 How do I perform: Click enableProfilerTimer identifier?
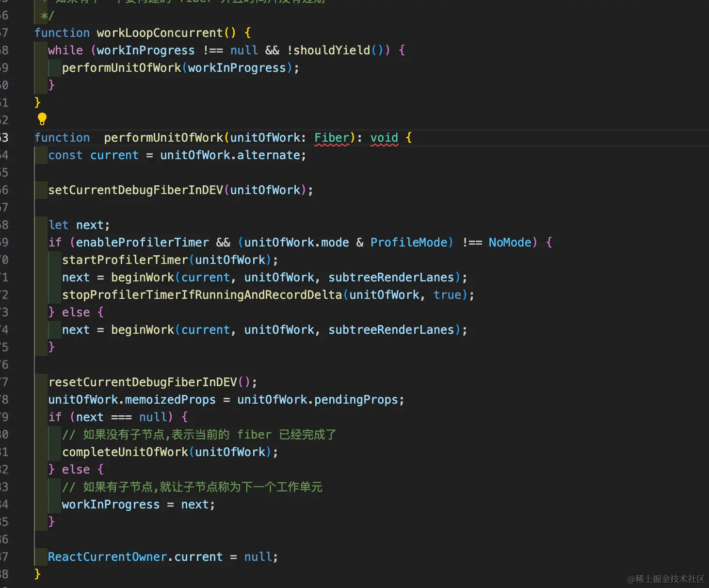pos(143,243)
